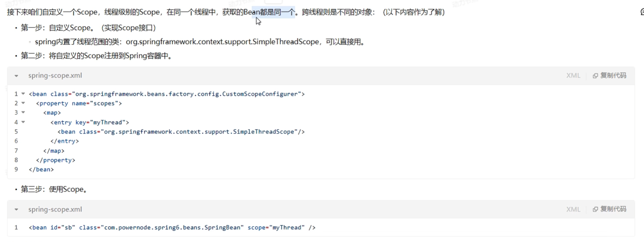Click the SimpleThreadScope bean code on line 5

coord(181,132)
